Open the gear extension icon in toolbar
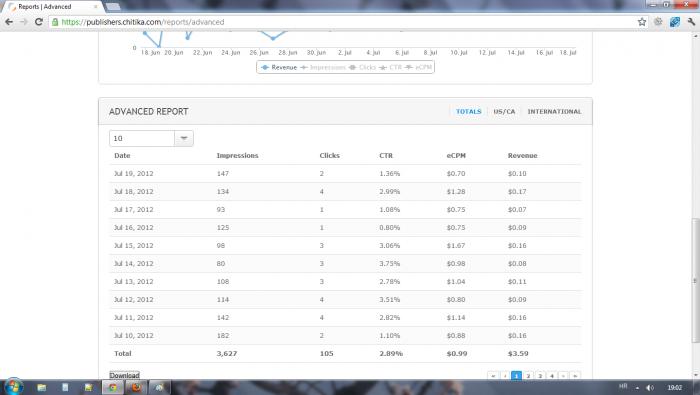The image size is (700, 395). [658, 21]
